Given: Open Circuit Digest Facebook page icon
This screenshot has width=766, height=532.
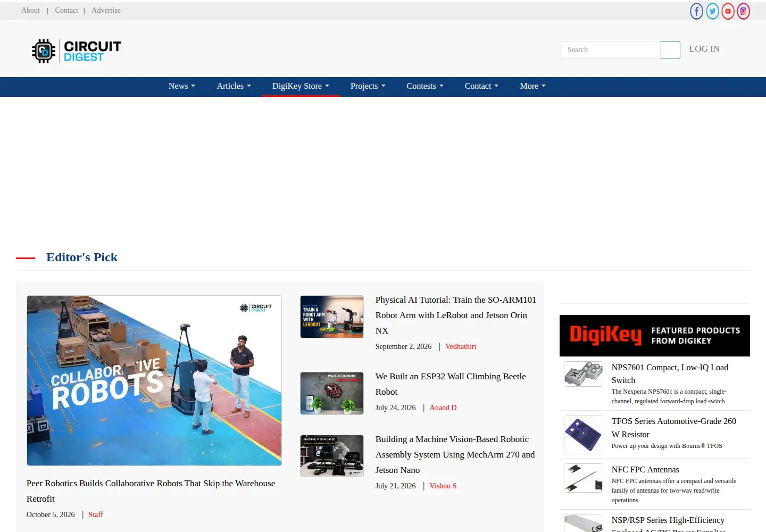Looking at the screenshot, I should (696, 11).
